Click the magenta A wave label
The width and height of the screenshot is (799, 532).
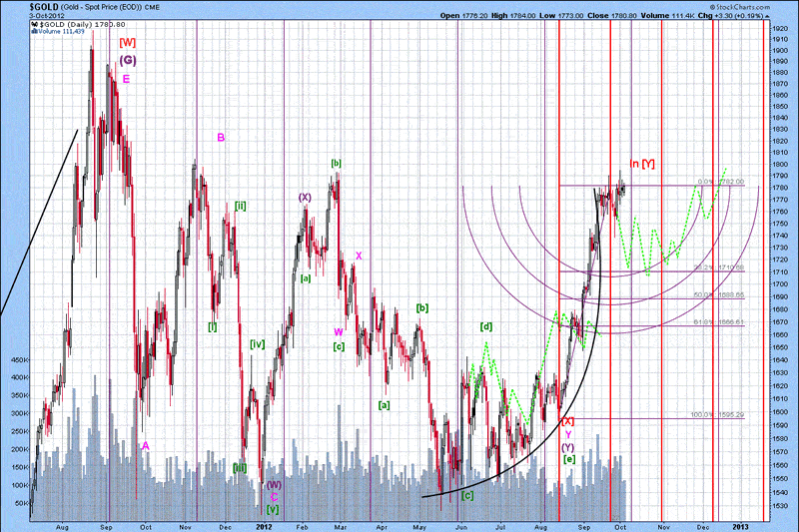click(146, 445)
